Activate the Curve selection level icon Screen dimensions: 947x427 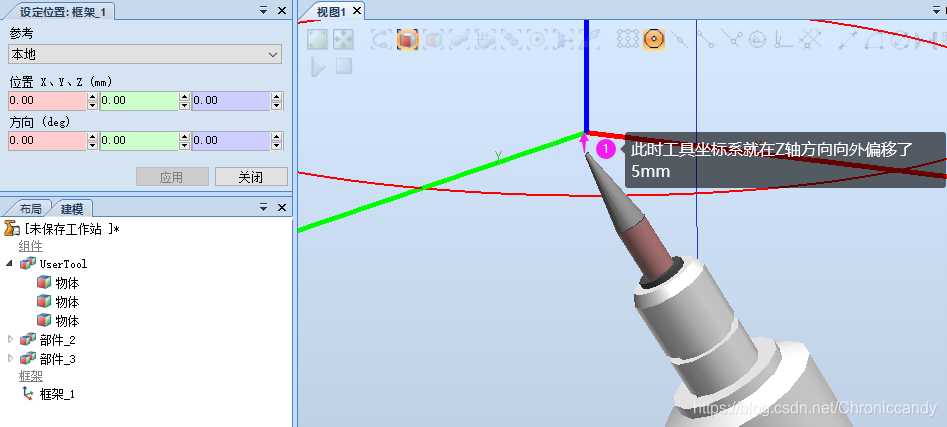381,39
